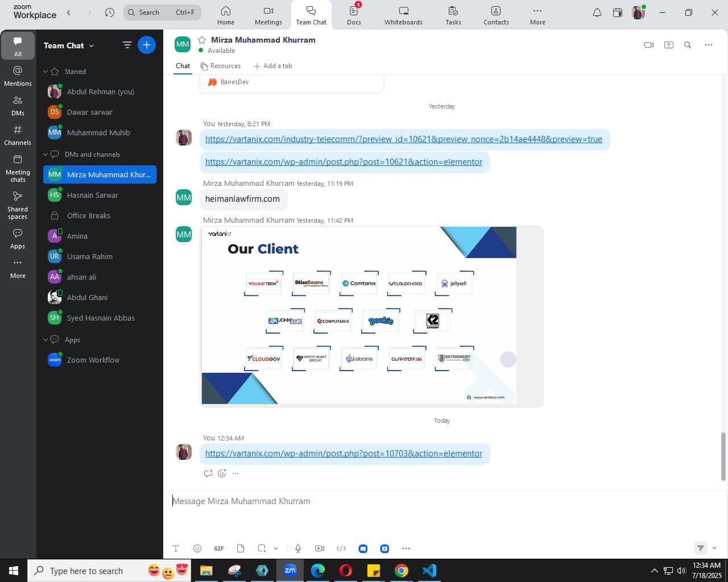Open Visual Studio Code from taskbar
This screenshot has height=582, width=728.
[429, 571]
